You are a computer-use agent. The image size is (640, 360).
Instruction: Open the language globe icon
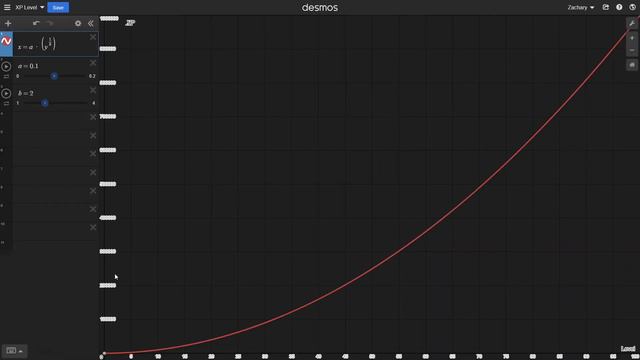tap(632, 7)
